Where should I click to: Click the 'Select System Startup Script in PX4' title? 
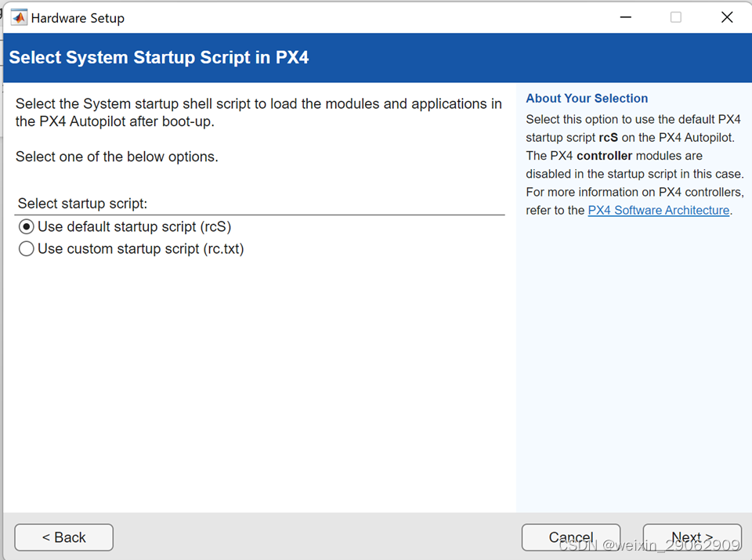[159, 57]
